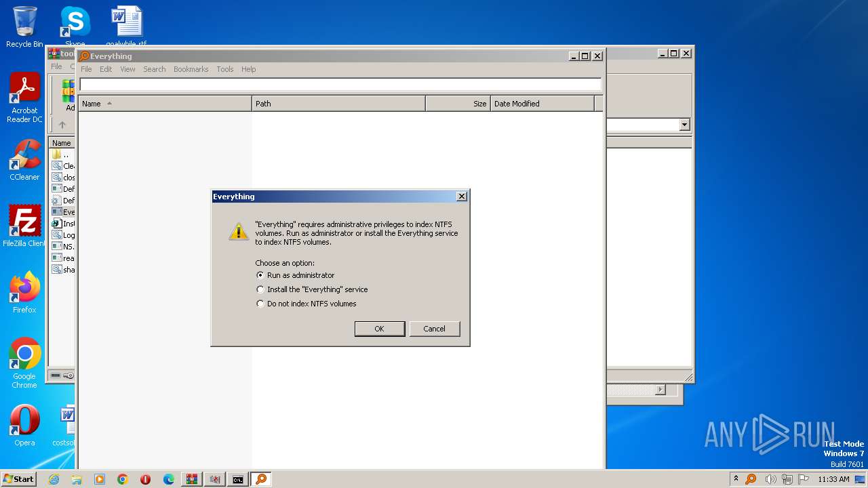
Task: Select the "sha" file row in WinRAR
Action: click(63, 270)
